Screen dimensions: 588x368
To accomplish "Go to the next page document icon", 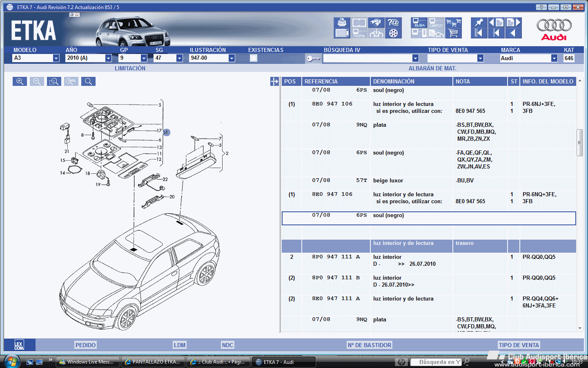I will coord(513,22).
